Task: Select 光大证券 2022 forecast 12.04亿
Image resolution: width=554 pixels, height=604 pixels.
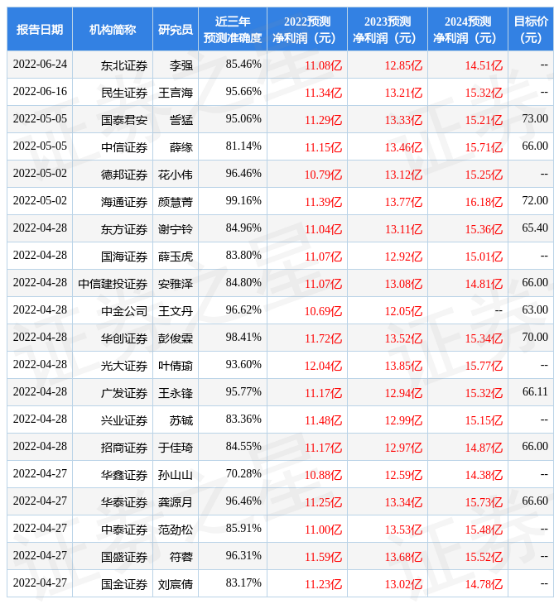Action: point(323,366)
